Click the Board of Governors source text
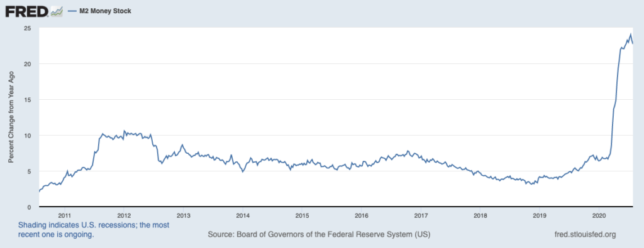644x248 pixels. 319,235
